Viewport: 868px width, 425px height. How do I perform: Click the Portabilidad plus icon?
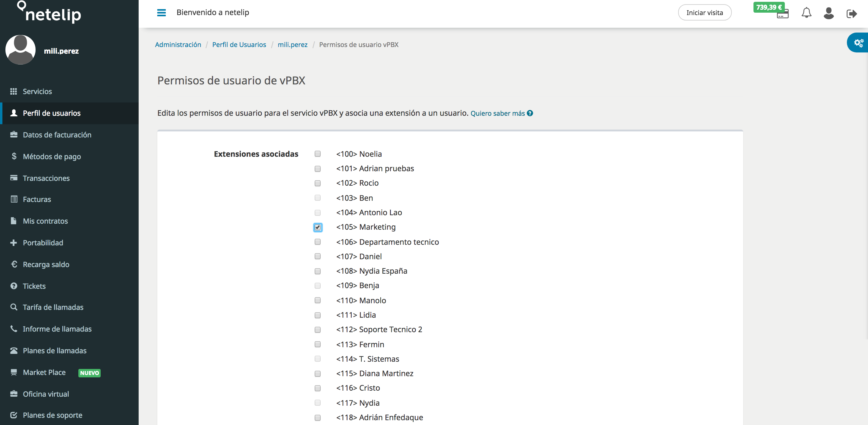tap(14, 243)
